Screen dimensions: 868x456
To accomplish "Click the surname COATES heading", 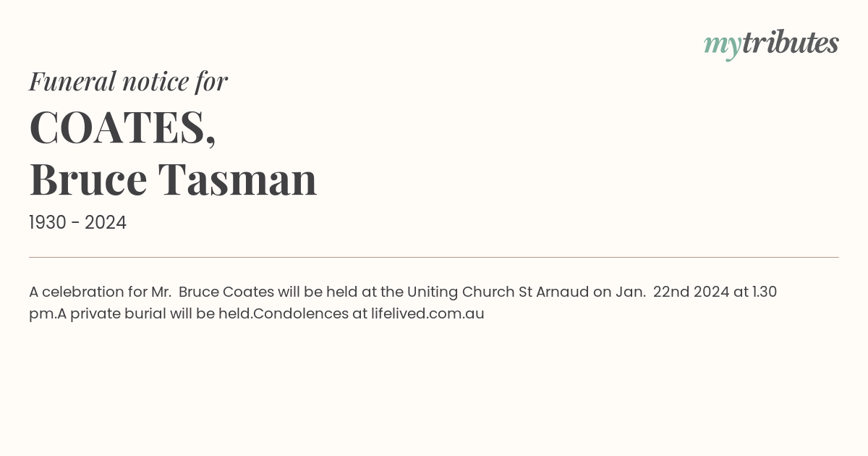I will pos(122,128).
